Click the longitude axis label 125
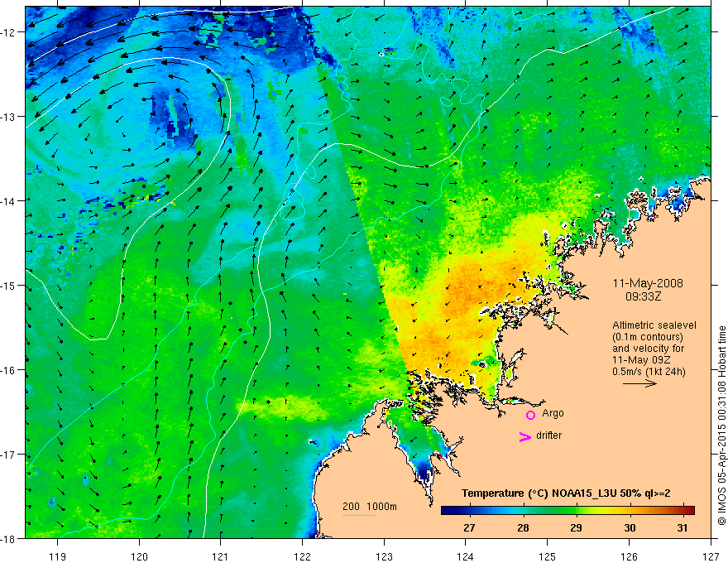Viewport: 728px width, 563px height. tap(548, 556)
